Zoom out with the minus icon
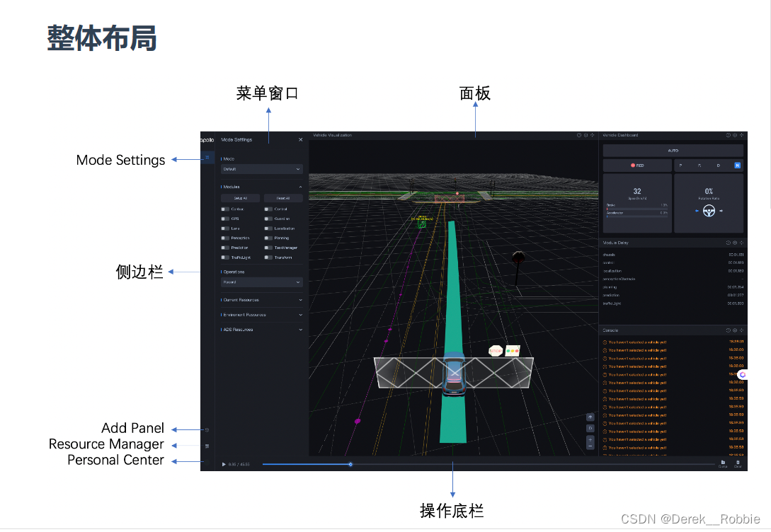The width and height of the screenshot is (771, 532). [590, 446]
